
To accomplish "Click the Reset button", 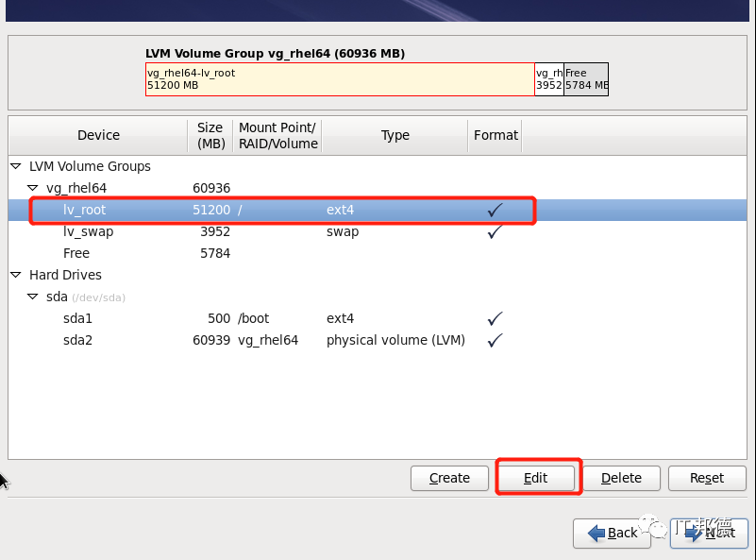I will pyautogui.click(x=707, y=478).
